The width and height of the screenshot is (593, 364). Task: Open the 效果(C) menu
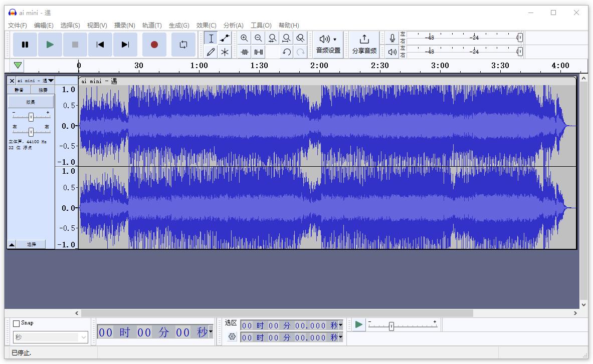[206, 25]
